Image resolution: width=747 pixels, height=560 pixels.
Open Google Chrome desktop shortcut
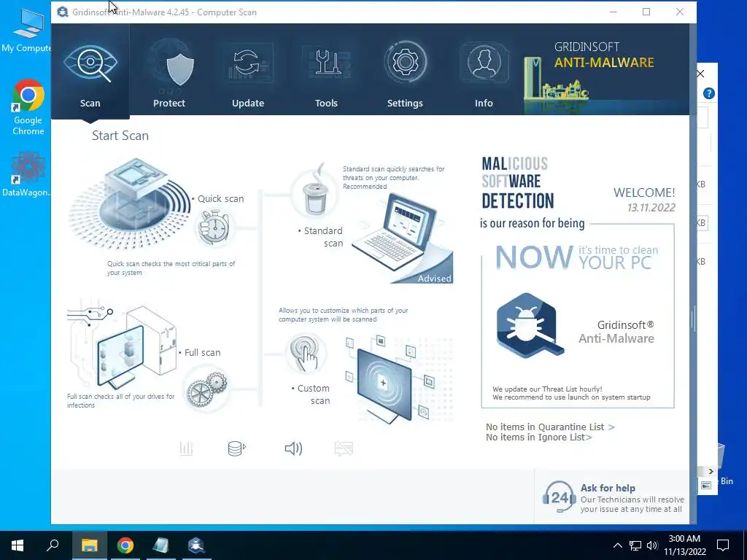coord(28,107)
